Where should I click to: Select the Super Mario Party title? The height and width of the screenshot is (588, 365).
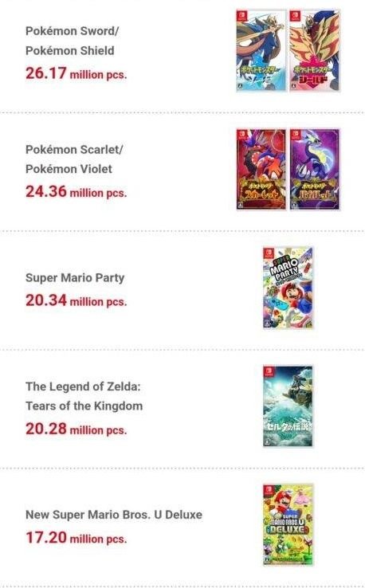pyautogui.click(x=75, y=278)
